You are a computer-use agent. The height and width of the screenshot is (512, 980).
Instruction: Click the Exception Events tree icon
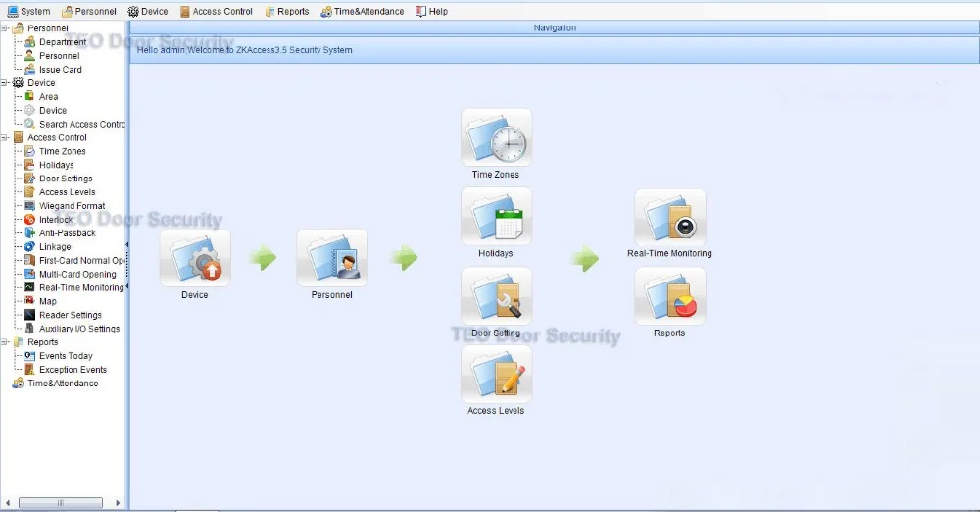(29, 370)
